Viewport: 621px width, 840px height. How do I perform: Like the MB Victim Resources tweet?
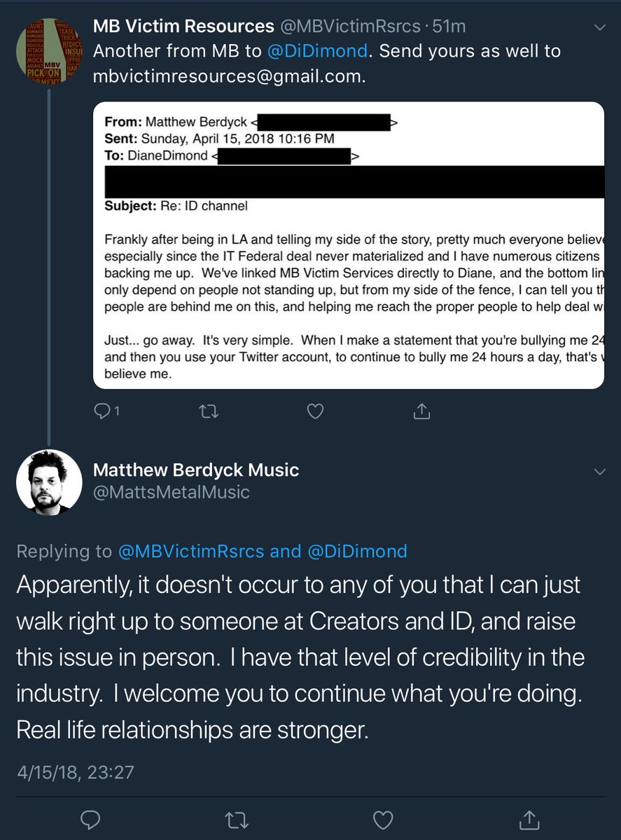click(x=315, y=412)
